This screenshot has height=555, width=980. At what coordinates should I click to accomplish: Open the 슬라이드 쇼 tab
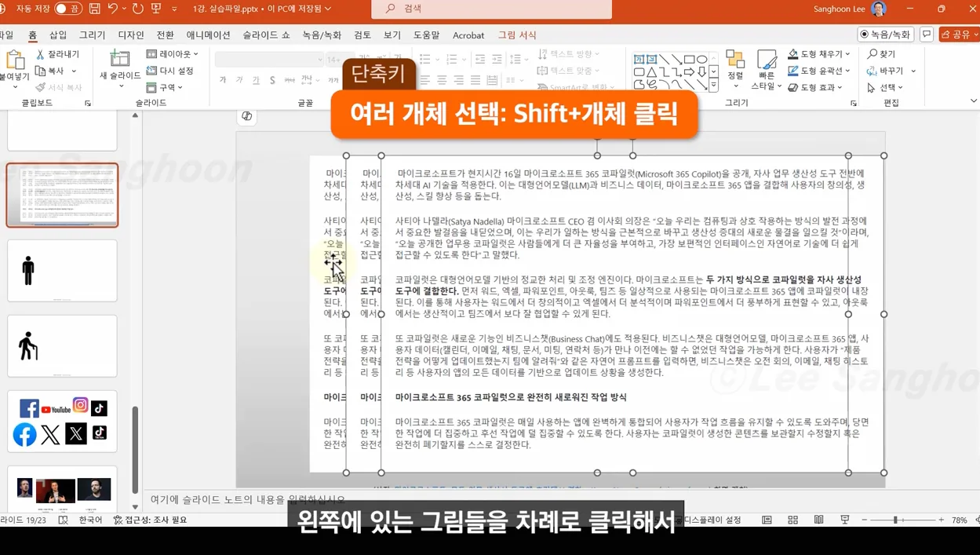tap(266, 35)
